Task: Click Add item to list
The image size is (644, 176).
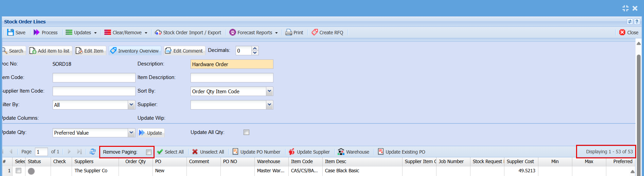Action: pyautogui.click(x=50, y=51)
